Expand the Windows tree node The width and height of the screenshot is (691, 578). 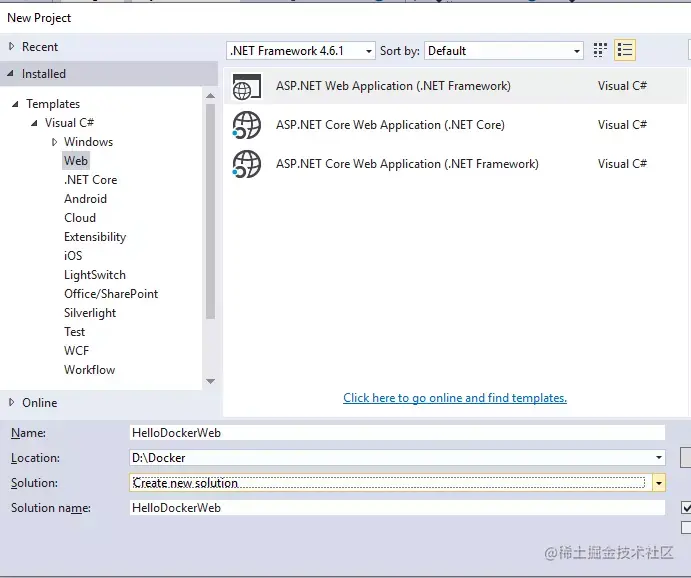point(54,142)
